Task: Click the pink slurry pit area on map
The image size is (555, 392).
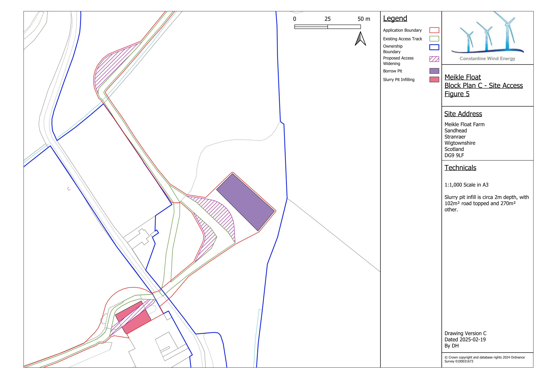Action: point(133,317)
